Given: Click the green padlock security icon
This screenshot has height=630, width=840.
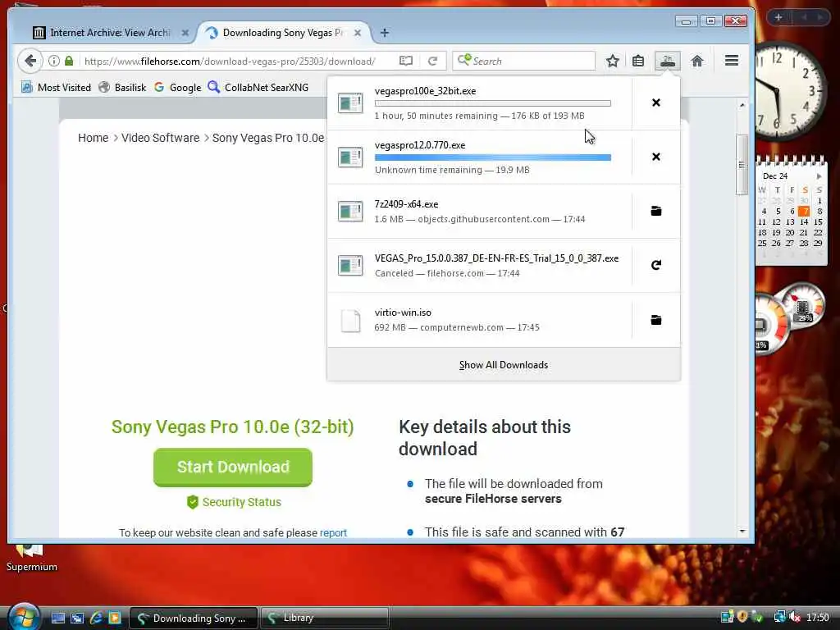Looking at the screenshot, I should coord(69,61).
